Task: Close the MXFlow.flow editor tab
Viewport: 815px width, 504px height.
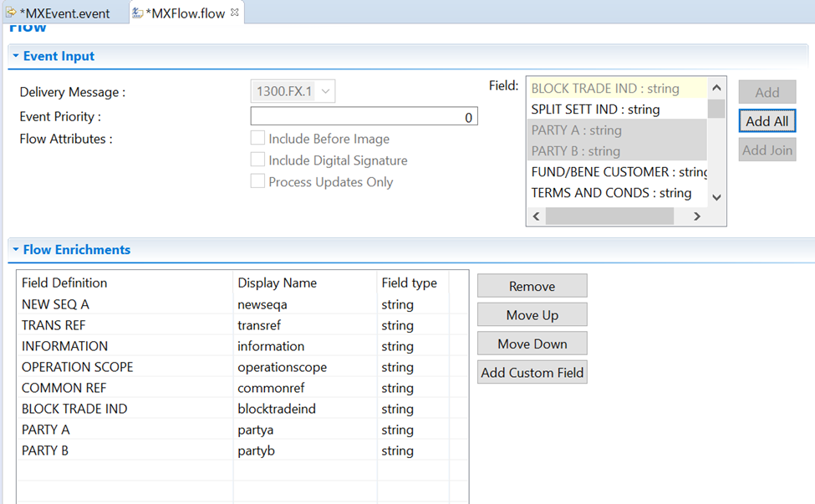Action: [235, 13]
